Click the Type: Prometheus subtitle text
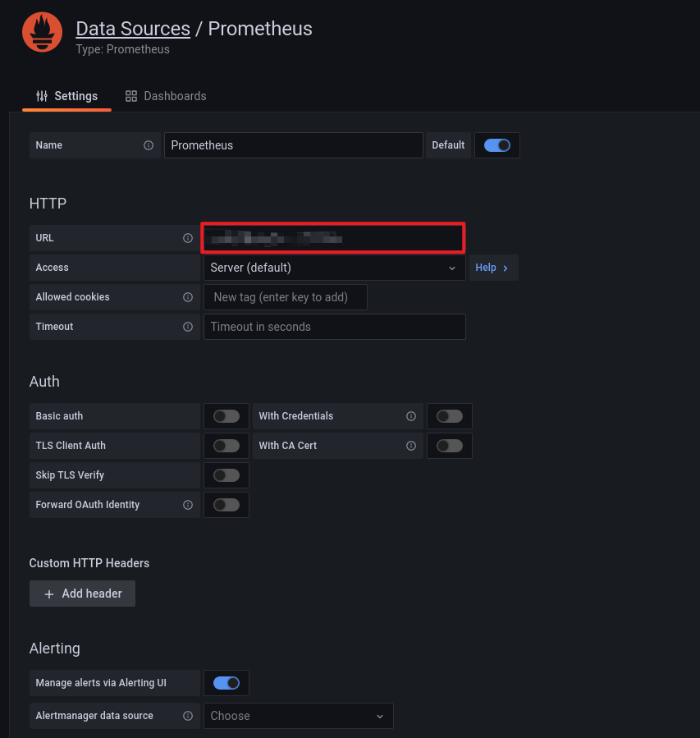 123,49
